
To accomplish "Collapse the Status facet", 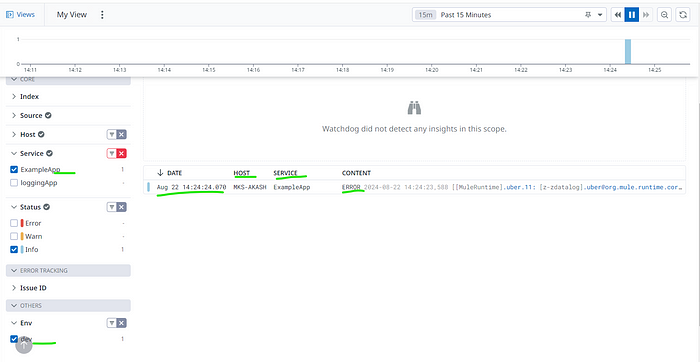I will 14,207.
